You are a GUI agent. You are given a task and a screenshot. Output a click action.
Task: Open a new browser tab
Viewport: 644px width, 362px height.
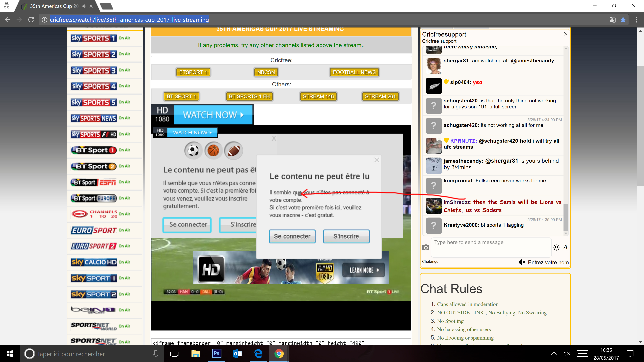tap(107, 7)
